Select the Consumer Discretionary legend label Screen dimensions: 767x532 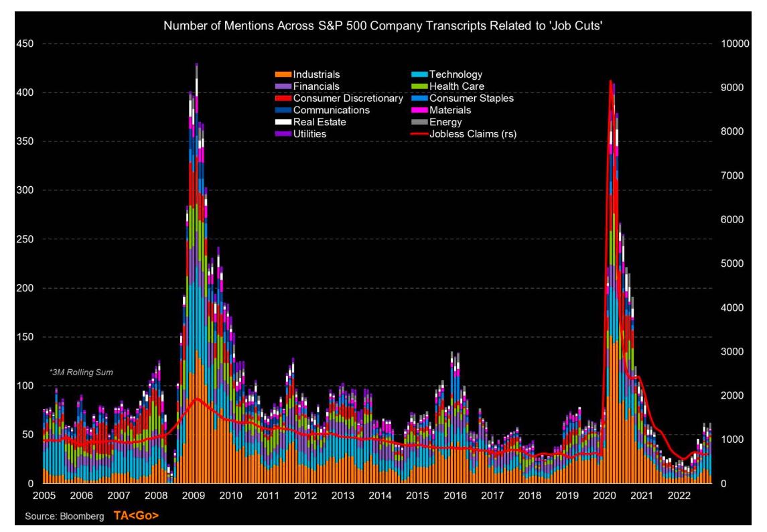(348, 98)
